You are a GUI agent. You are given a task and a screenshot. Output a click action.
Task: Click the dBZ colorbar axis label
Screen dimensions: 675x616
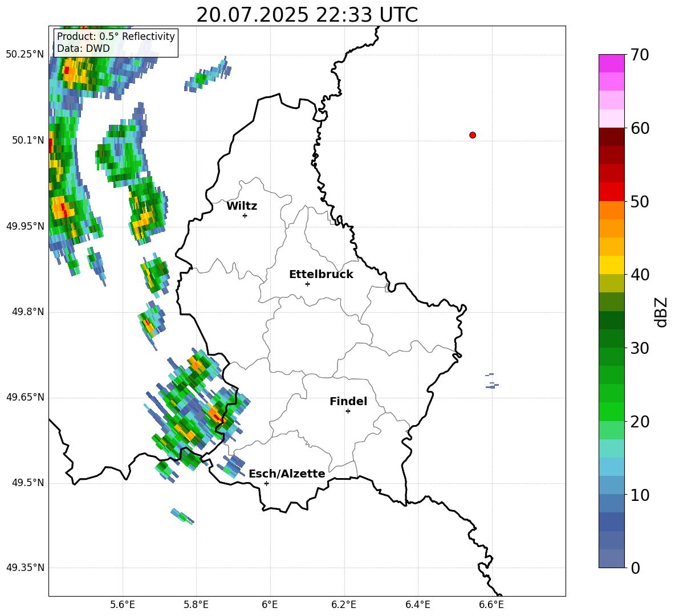click(x=662, y=312)
